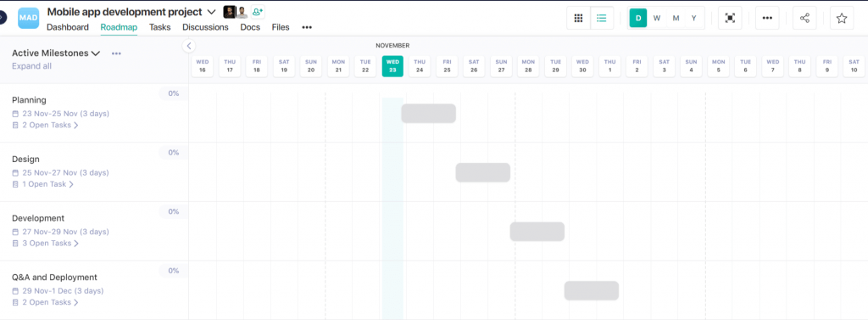The image size is (868, 320).
Task: Switch to the Dashboard tab
Action: tap(68, 27)
